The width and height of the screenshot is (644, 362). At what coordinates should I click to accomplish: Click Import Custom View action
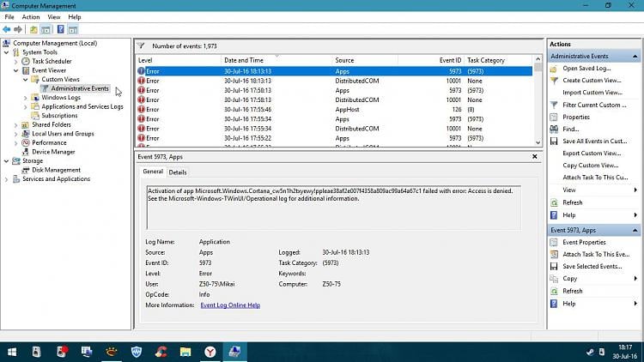point(592,93)
